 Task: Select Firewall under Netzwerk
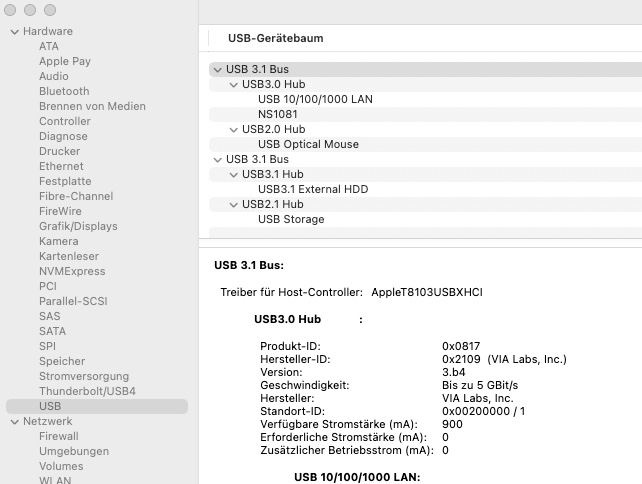[59, 437]
